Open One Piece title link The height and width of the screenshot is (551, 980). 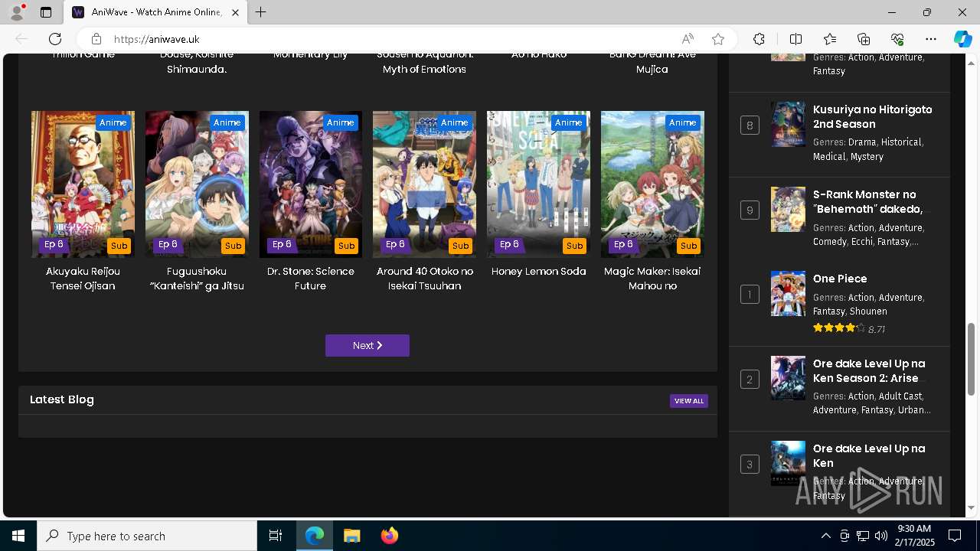(x=840, y=279)
